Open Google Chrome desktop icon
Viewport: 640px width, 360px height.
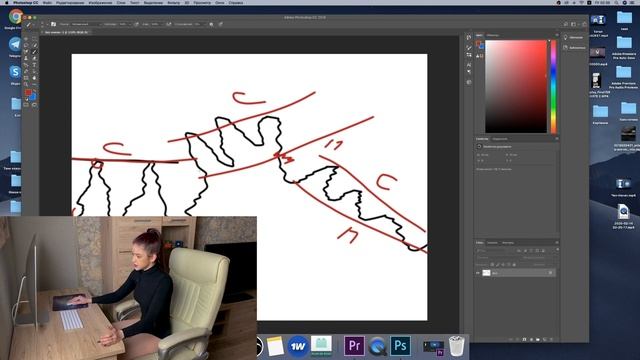(x=15, y=17)
